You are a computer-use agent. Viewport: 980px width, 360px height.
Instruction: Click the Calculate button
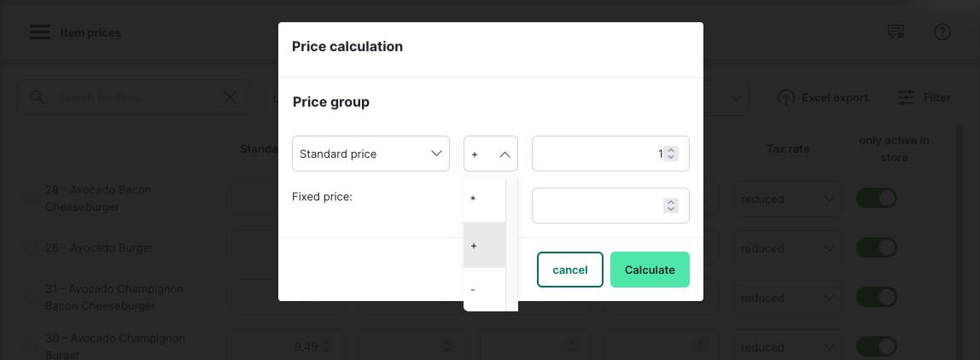tap(650, 270)
